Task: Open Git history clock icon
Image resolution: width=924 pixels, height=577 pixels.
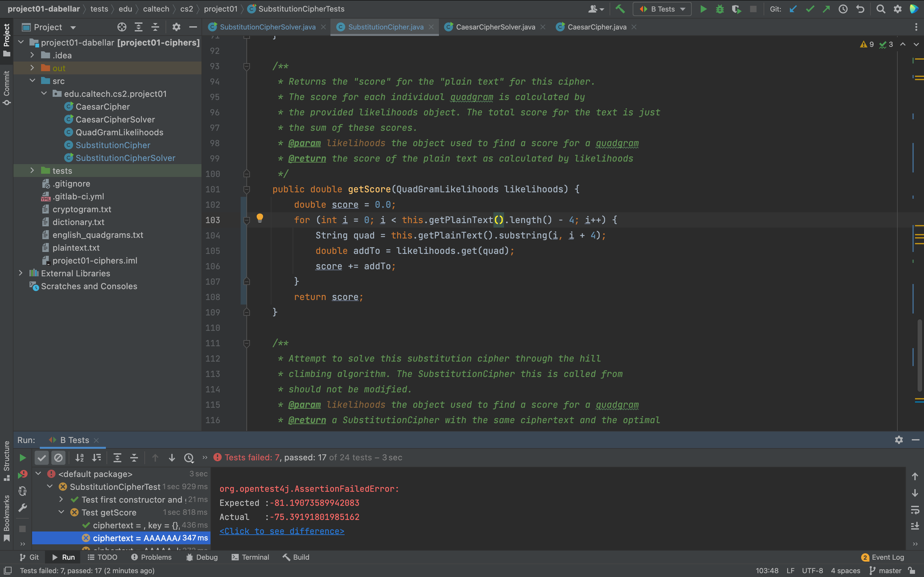Action: 843,9
